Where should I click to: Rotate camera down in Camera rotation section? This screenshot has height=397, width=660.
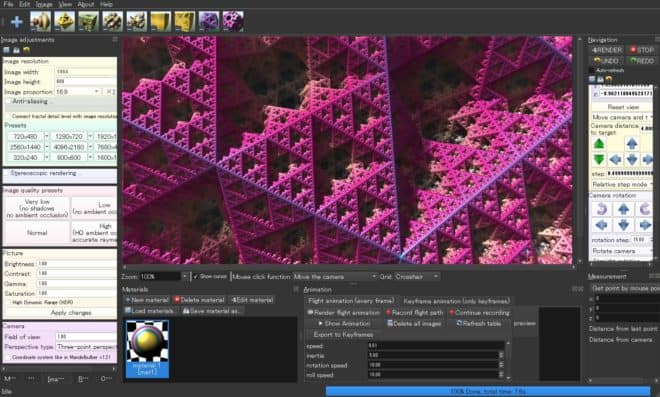pos(623,225)
